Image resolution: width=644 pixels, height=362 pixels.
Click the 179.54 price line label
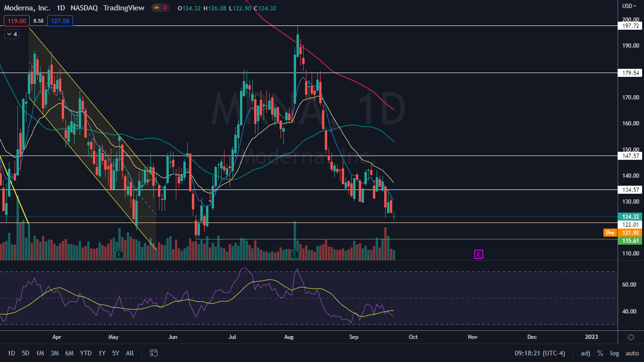tap(631, 73)
